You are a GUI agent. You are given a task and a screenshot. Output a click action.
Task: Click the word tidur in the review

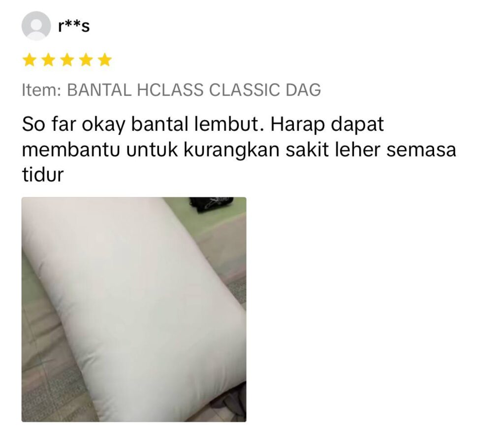point(43,175)
